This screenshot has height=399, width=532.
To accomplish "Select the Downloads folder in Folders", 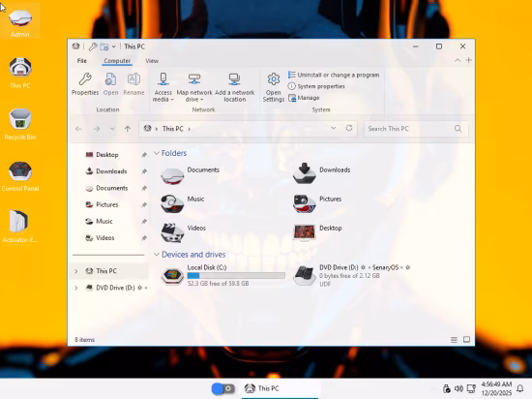I will tap(321, 174).
